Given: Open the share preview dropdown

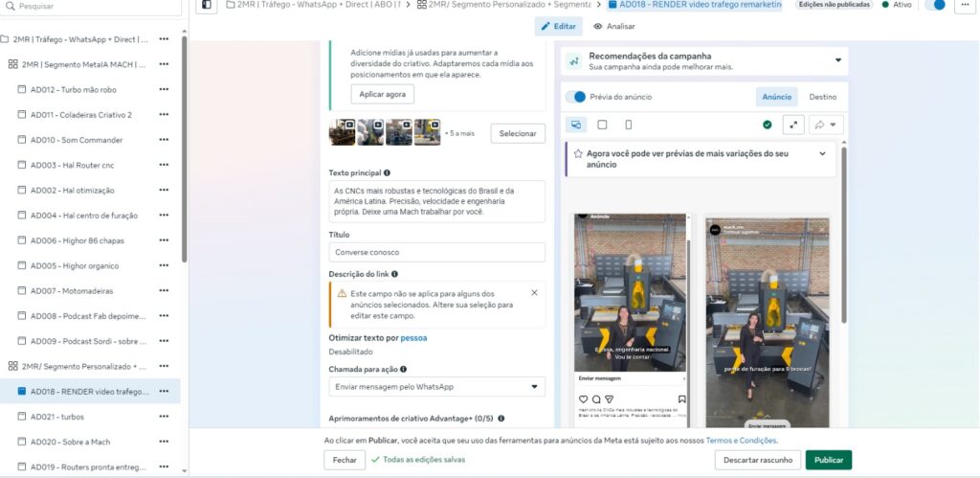Looking at the screenshot, I should coord(824,125).
